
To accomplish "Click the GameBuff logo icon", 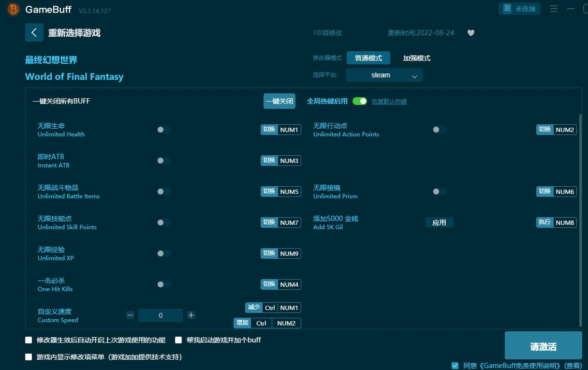I will 14,9.
